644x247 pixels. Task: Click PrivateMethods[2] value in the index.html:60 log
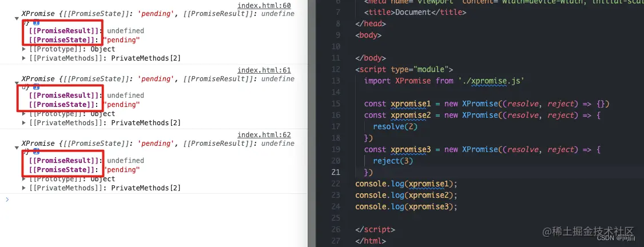[x=146, y=58]
